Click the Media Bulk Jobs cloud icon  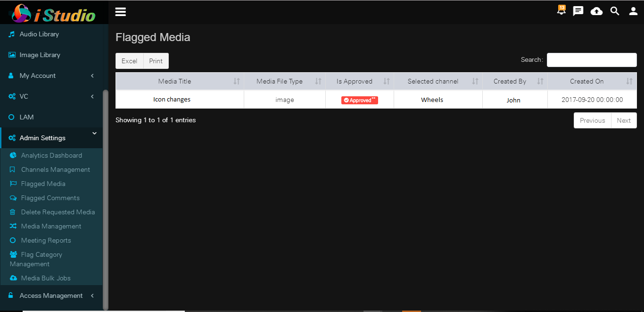pos(14,278)
